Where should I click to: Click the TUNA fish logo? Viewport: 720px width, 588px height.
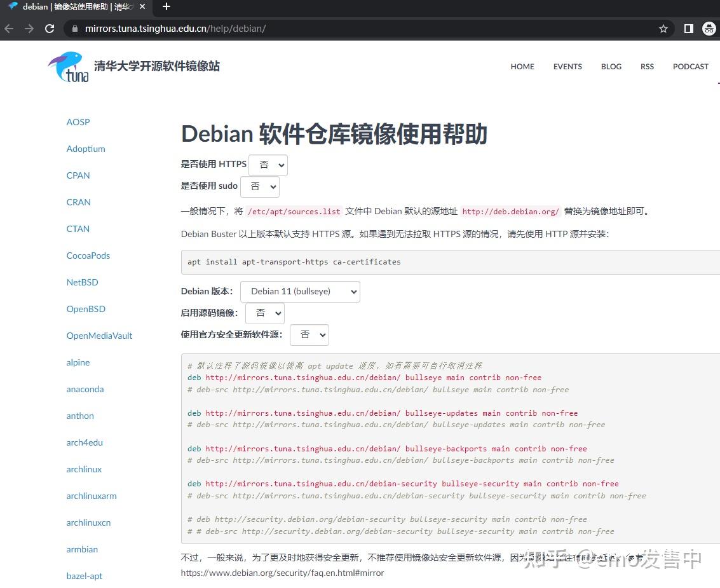coord(67,65)
